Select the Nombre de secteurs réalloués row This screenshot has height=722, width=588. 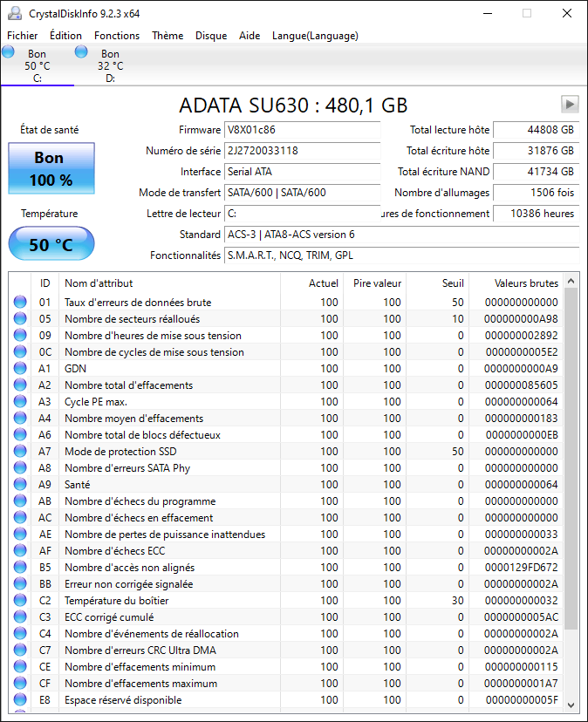pos(285,318)
